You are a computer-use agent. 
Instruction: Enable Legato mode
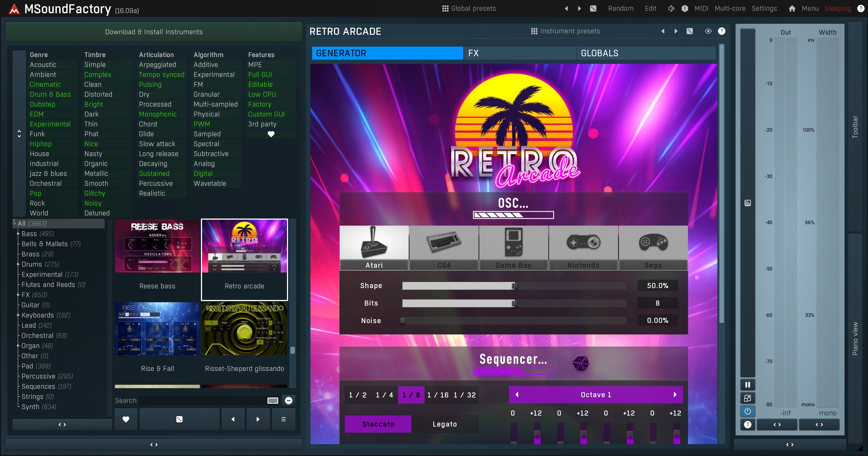445,424
